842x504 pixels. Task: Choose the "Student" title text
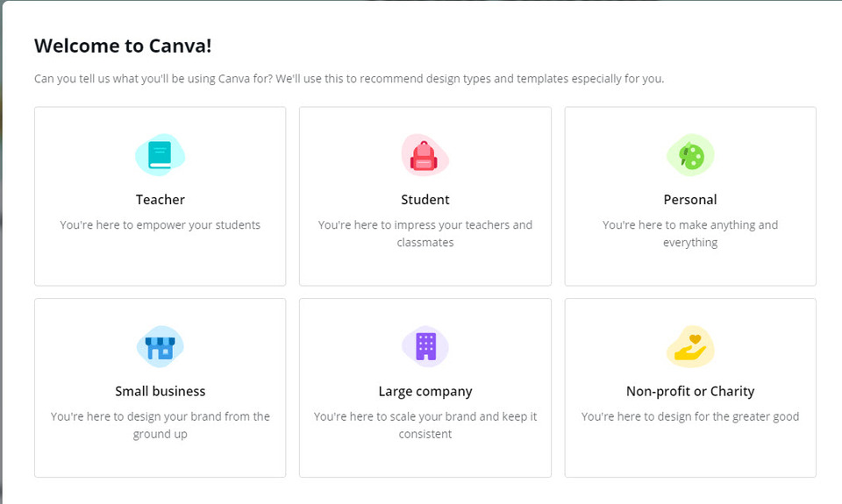point(425,200)
